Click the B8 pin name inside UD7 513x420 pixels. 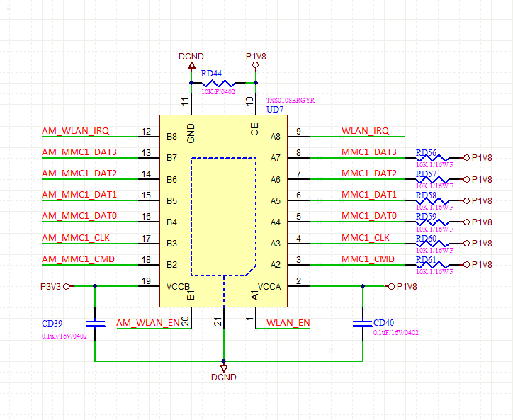tap(171, 137)
